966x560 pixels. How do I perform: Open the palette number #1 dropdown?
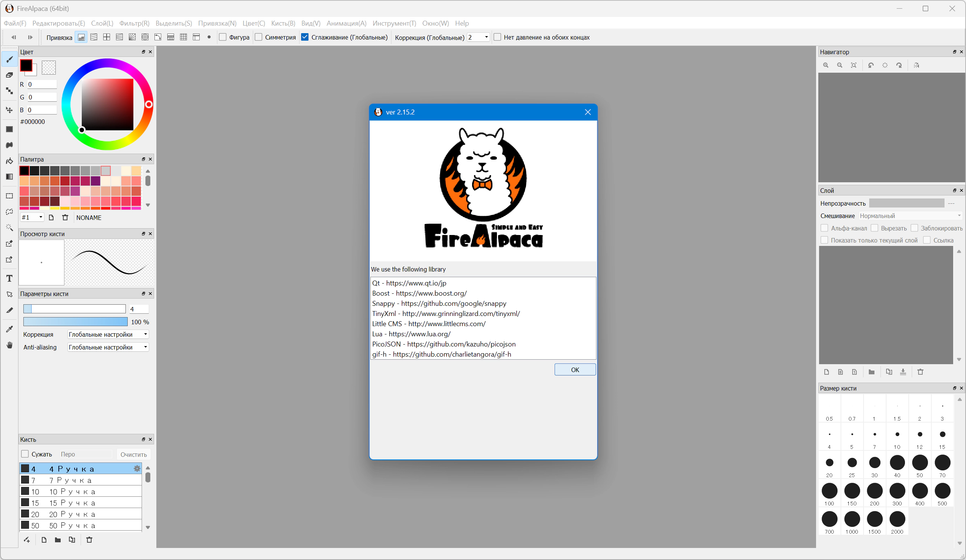tap(32, 218)
